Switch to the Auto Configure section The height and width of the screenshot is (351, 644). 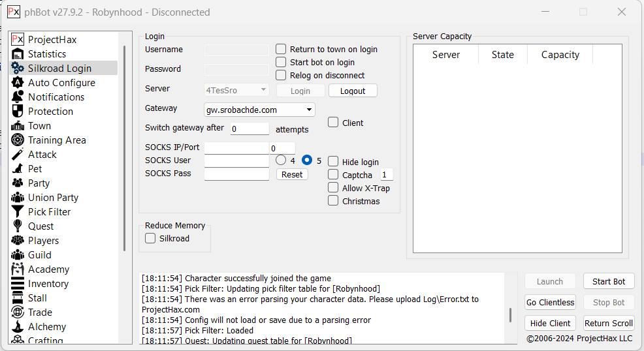coord(61,83)
